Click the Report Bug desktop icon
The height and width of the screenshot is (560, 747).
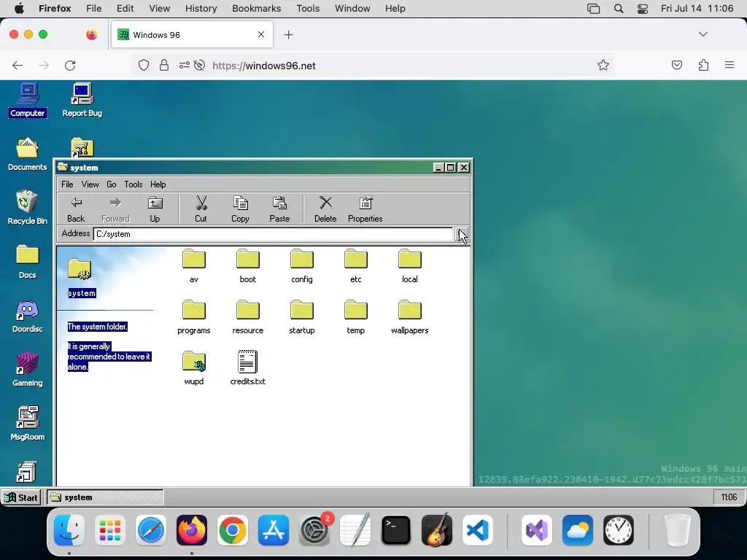pyautogui.click(x=82, y=100)
